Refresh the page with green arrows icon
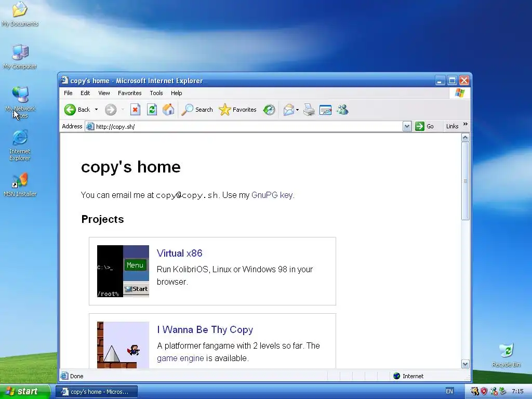This screenshot has width=532, height=399. point(152,110)
